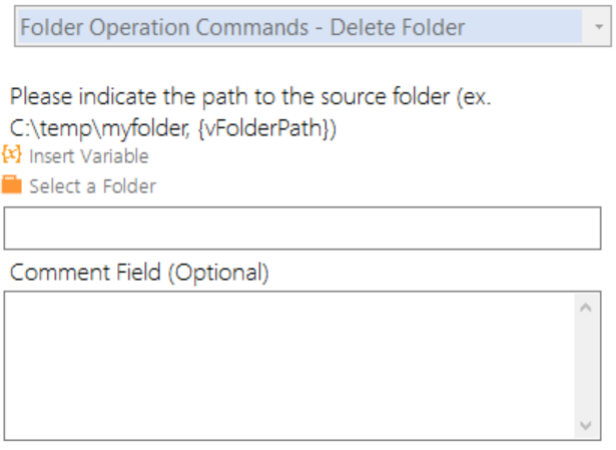Open the Insert Variable link
616x450 pixels.
(89, 156)
